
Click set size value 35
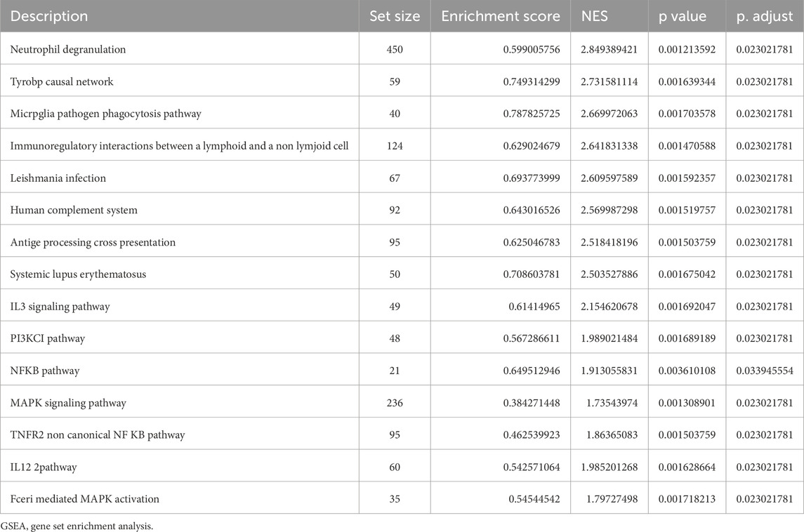[x=395, y=499]
